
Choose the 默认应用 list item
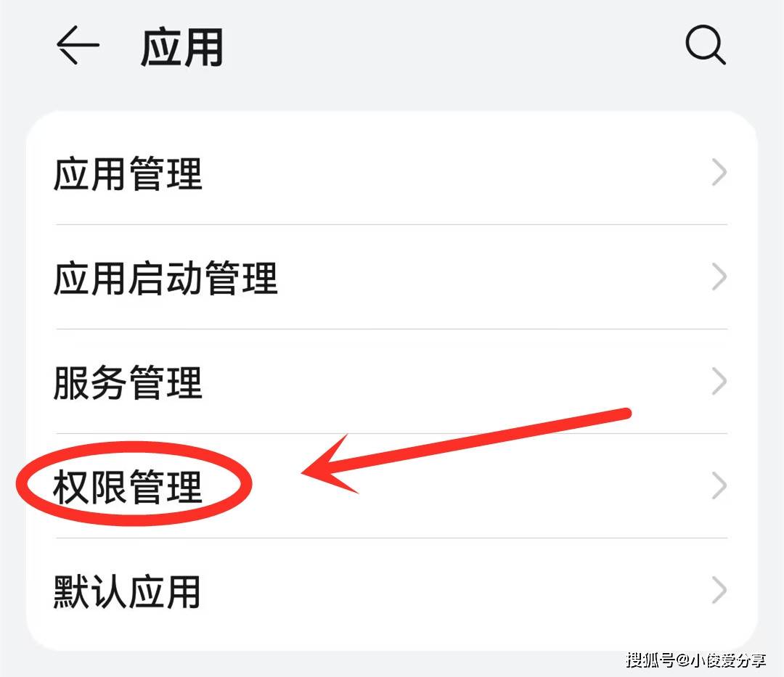click(x=391, y=591)
